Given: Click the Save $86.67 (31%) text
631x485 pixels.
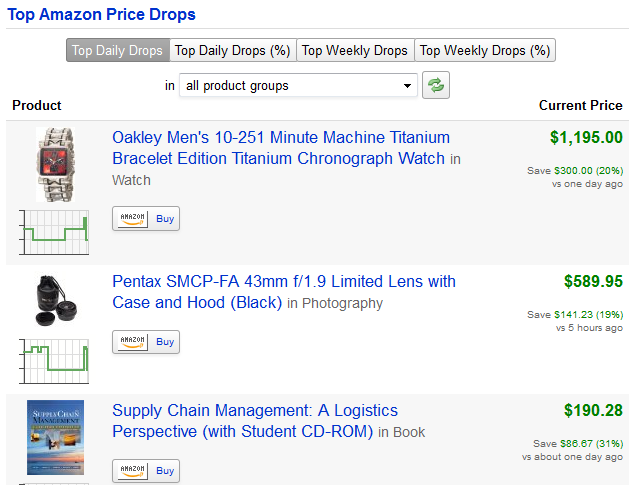Looking at the screenshot, I should (x=578, y=444).
